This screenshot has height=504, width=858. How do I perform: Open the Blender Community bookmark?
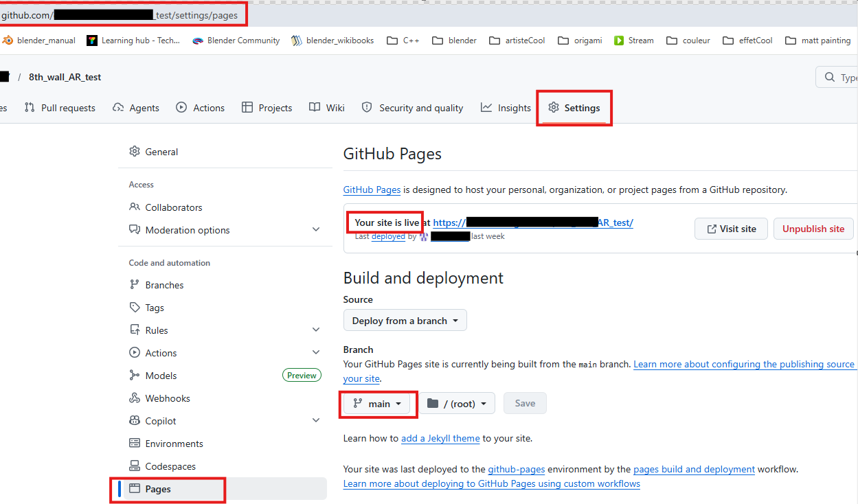pyautogui.click(x=236, y=41)
